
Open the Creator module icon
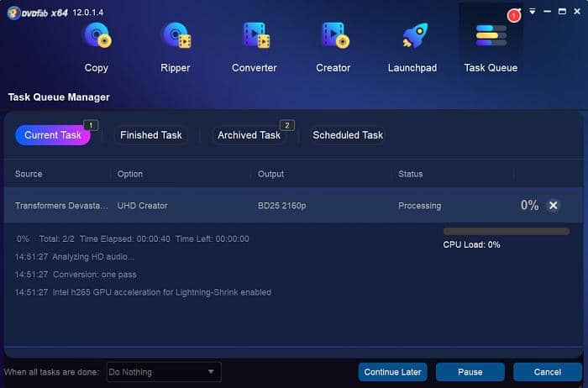(x=335, y=35)
